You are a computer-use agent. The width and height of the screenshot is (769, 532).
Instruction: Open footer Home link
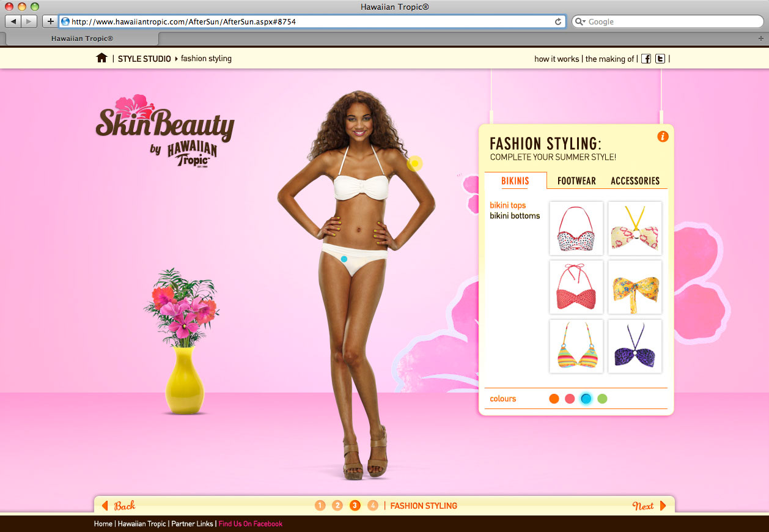(x=103, y=524)
